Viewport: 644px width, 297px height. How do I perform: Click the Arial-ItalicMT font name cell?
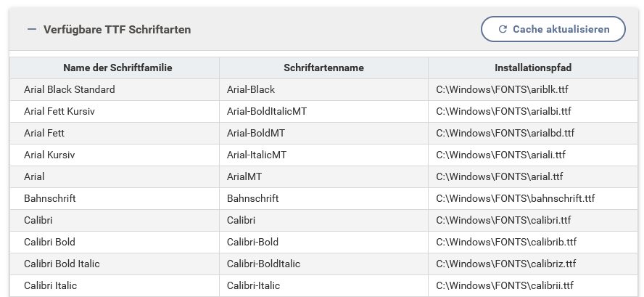tap(257, 155)
